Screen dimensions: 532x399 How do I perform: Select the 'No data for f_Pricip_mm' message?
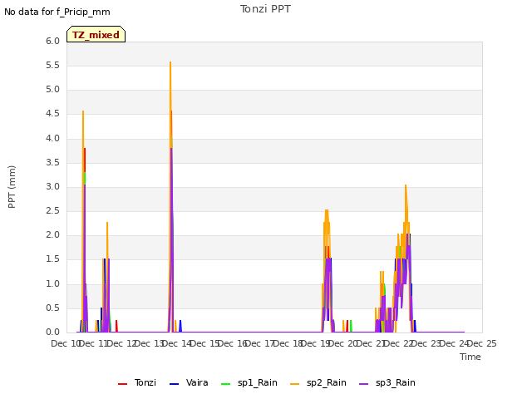(x=57, y=12)
